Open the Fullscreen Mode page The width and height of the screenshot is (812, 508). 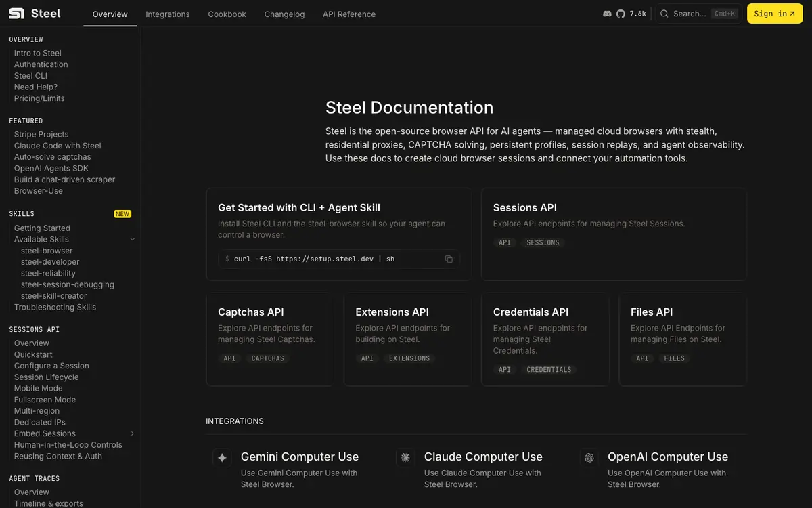pos(45,400)
